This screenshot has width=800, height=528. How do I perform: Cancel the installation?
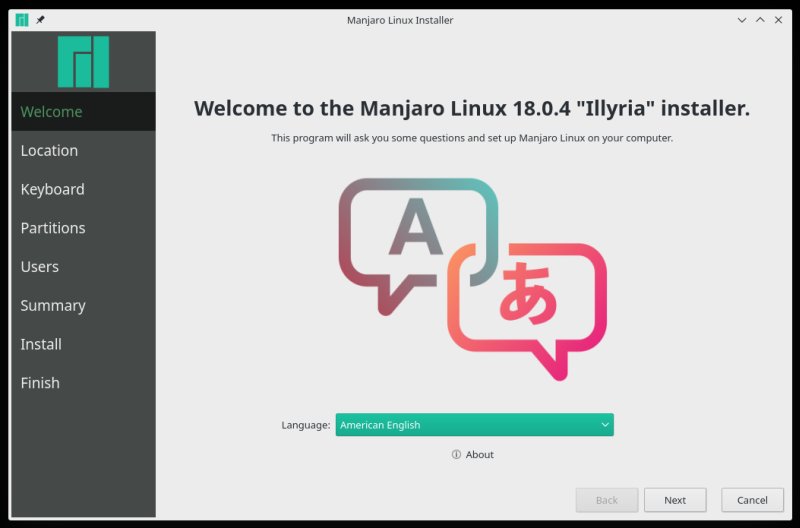pyautogui.click(x=752, y=500)
